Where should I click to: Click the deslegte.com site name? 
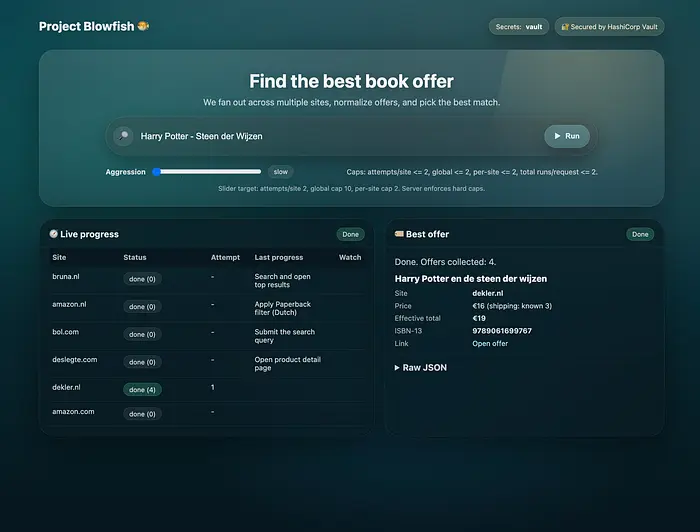click(x=75, y=359)
